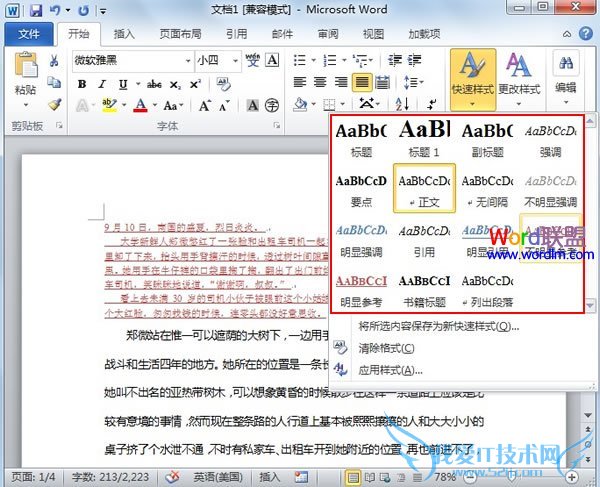600x487 pixels.
Task: Toggle Underline formatting
Action: [x=123, y=84]
